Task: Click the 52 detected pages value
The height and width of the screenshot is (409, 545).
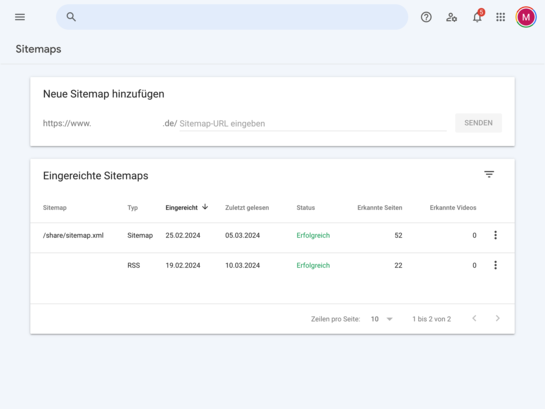Action: [398, 235]
